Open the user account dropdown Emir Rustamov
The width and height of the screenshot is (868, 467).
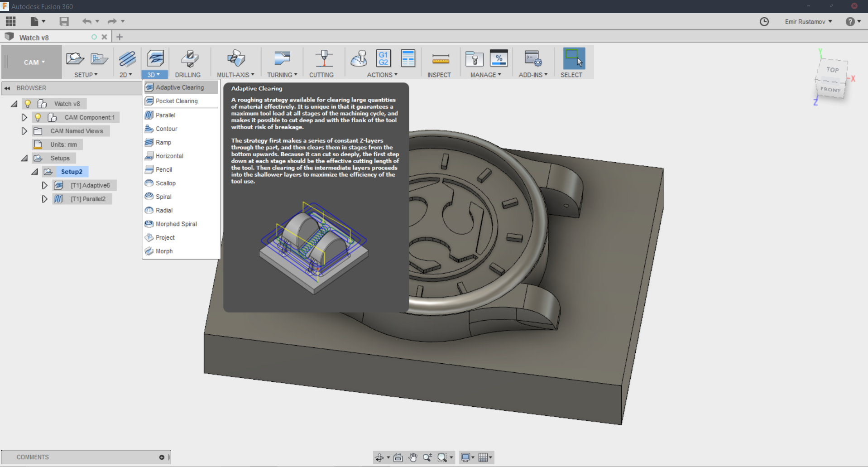(x=809, y=22)
